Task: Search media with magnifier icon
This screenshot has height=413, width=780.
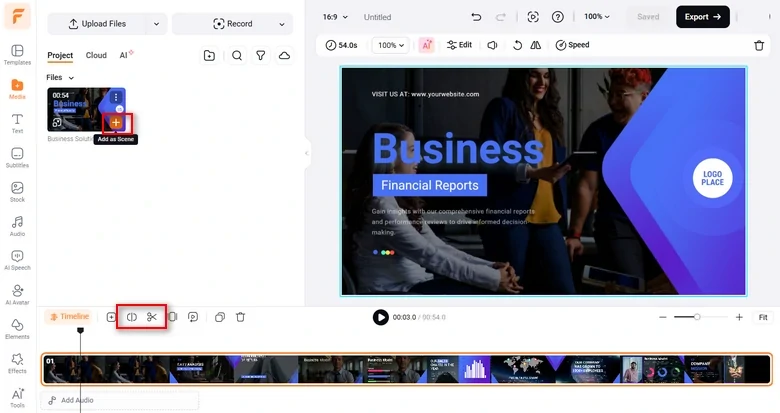Action: (x=237, y=56)
